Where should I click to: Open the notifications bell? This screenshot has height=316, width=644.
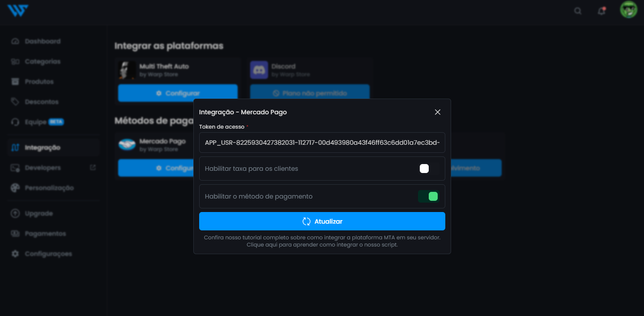[601, 11]
